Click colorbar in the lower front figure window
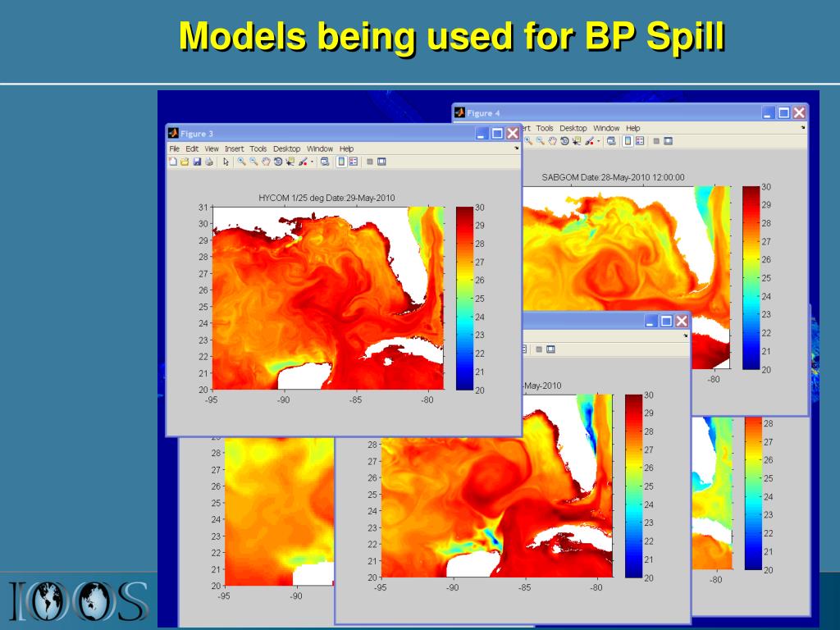The height and width of the screenshot is (630, 840). [x=634, y=486]
